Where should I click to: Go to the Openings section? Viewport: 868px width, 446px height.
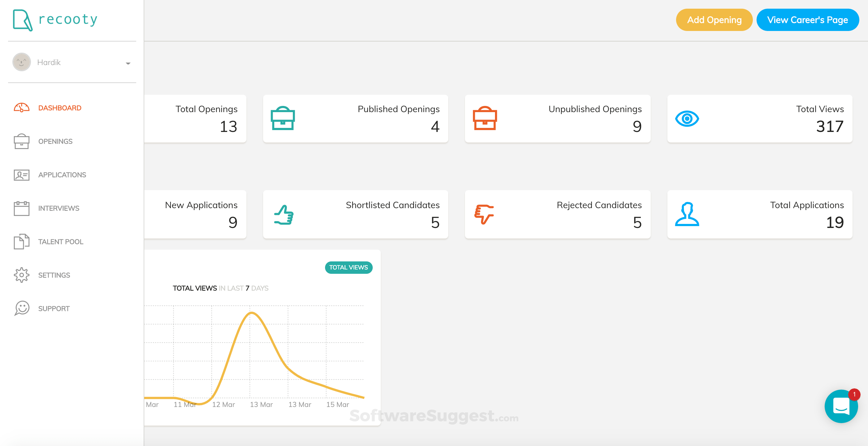tap(55, 141)
